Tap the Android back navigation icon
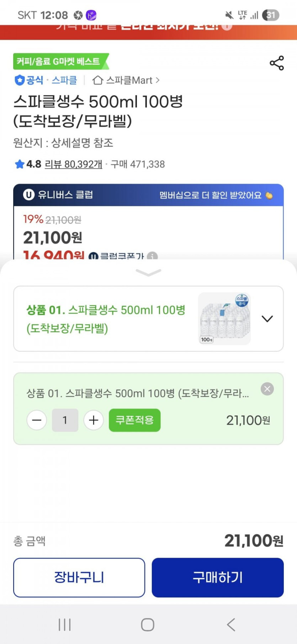The width and height of the screenshot is (297, 644). point(231,624)
